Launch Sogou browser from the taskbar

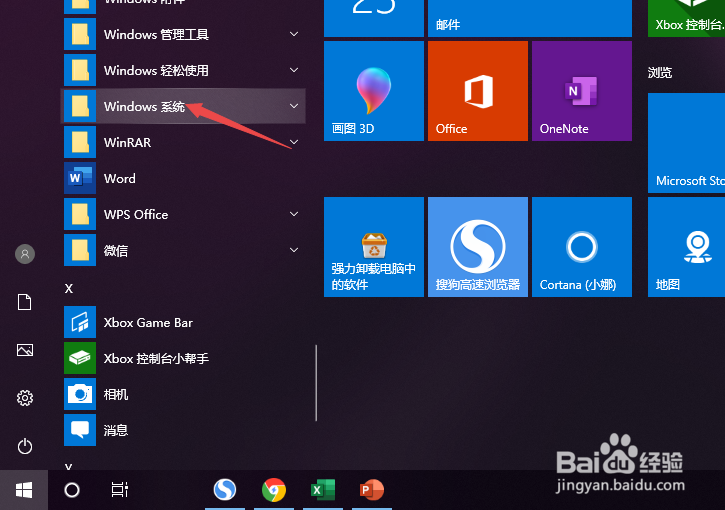pyautogui.click(x=225, y=490)
